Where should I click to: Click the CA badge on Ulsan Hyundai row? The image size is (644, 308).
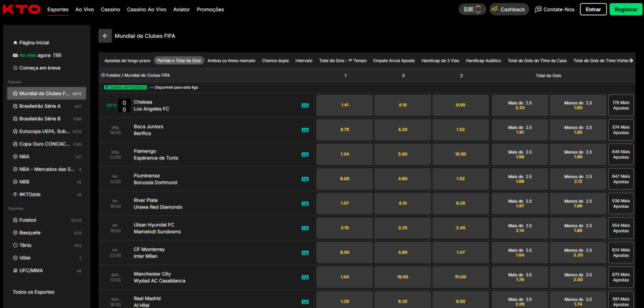point(305,228)
